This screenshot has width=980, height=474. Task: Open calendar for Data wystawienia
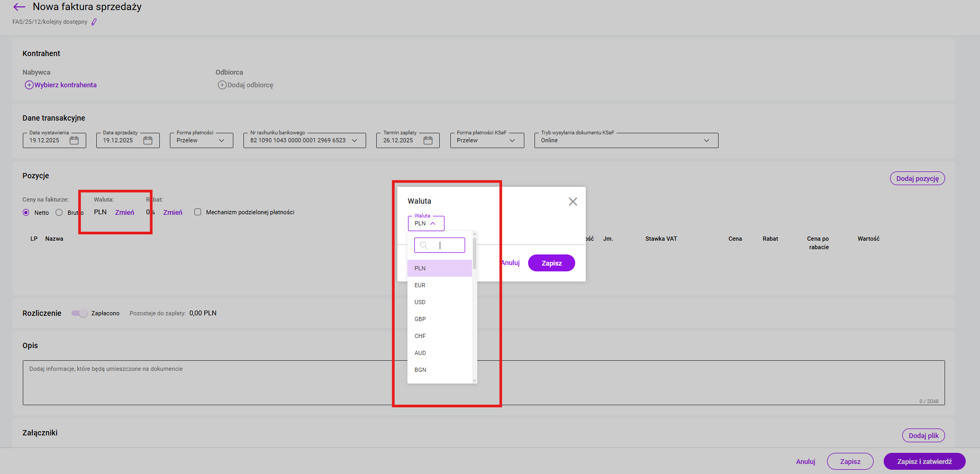[74, 141]
